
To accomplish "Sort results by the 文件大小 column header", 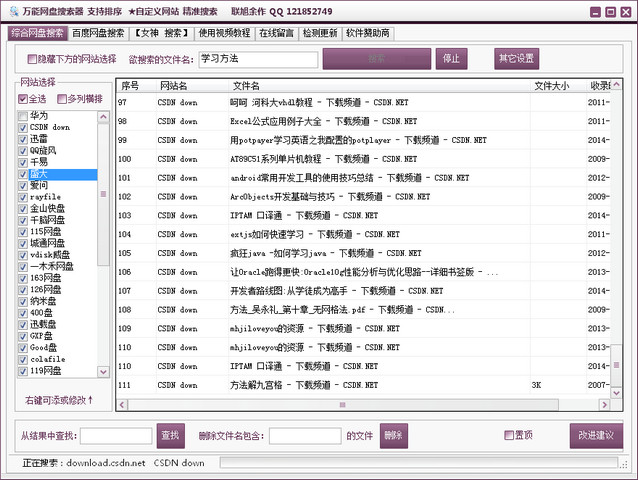I will 551,86.
